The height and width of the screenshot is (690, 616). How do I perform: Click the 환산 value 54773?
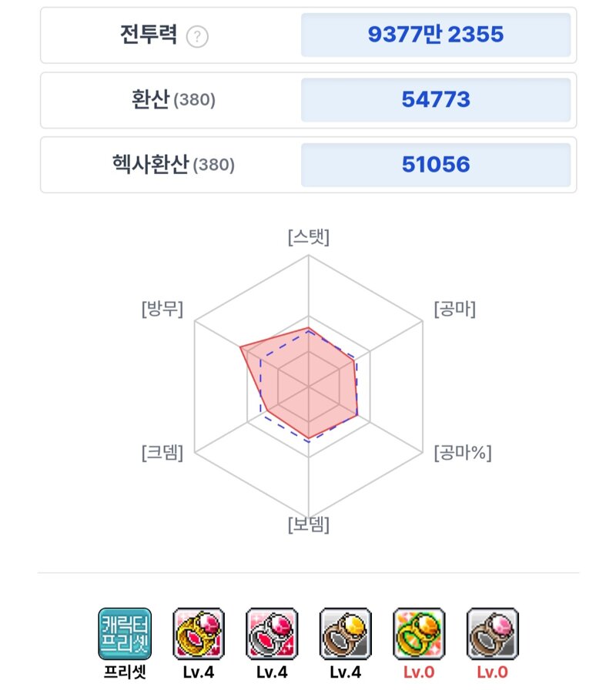(436, 100)
